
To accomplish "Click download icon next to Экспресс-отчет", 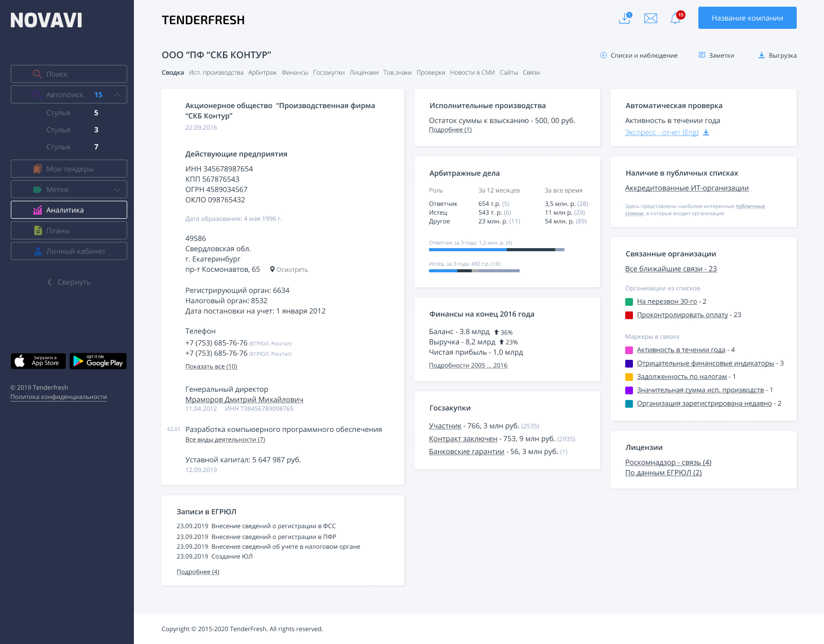I will tap(706, 132).
